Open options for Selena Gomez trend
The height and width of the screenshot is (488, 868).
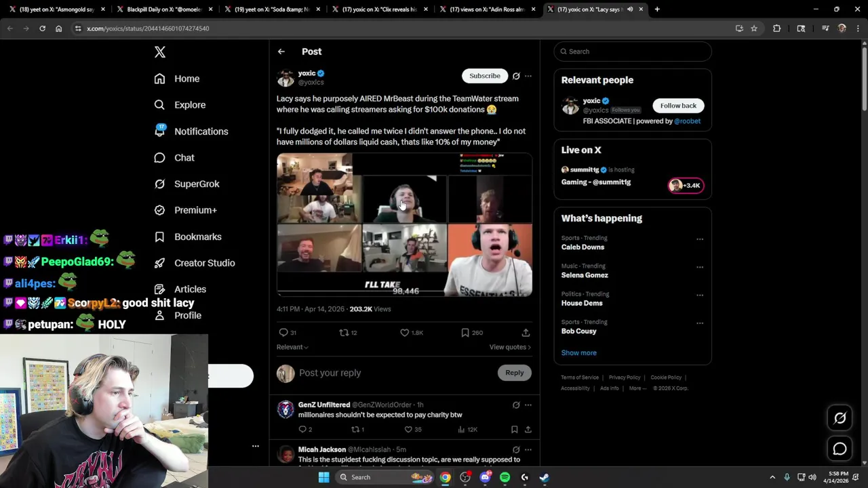tap(700, 267)
